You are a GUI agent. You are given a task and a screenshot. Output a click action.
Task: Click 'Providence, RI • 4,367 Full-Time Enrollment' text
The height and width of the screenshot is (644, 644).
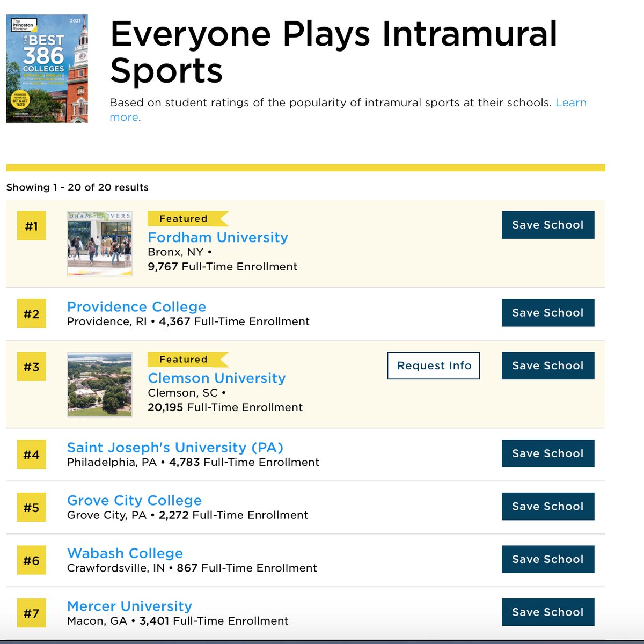[x=188, y=321]
